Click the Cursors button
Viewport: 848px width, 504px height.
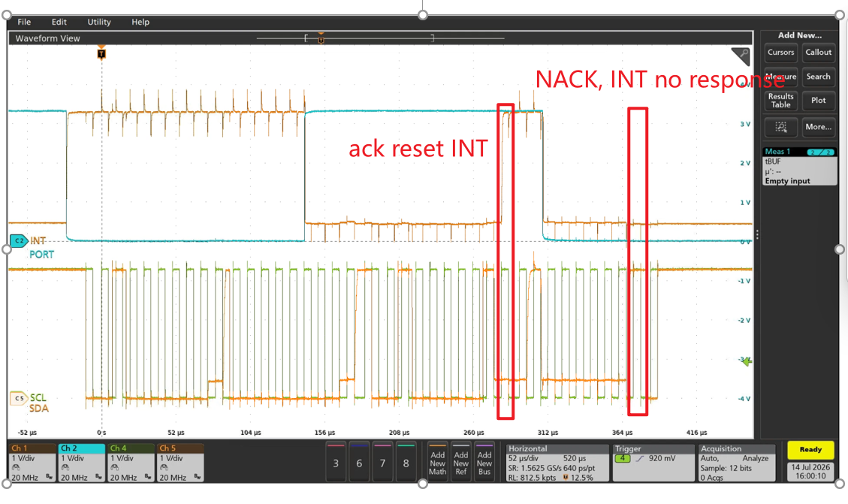[781, 53]
